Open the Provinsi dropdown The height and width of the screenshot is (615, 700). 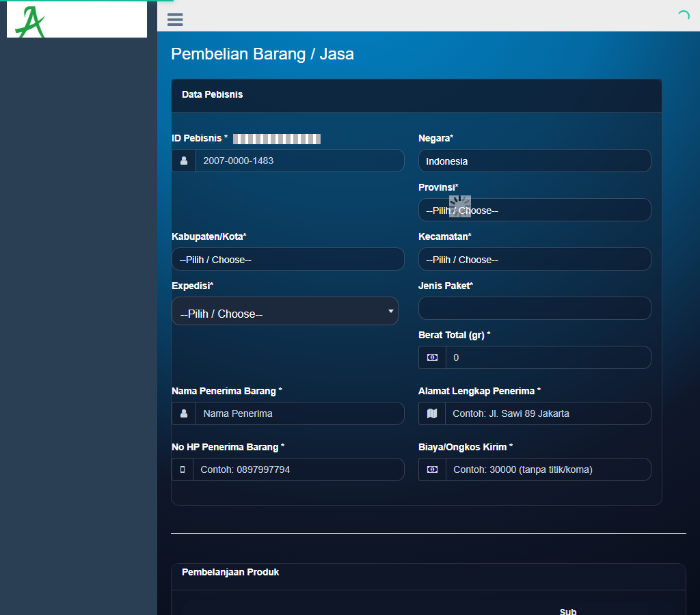point(535,210)
